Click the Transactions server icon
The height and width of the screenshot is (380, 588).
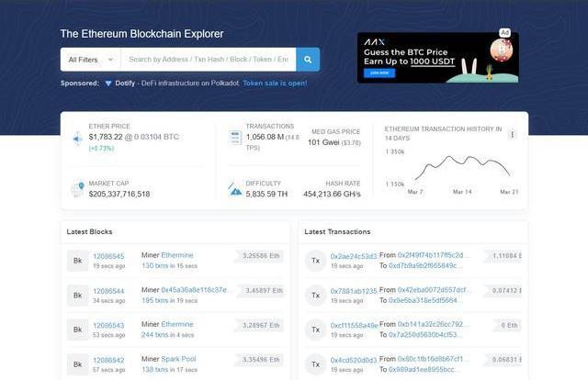click(x=235, y=138)
